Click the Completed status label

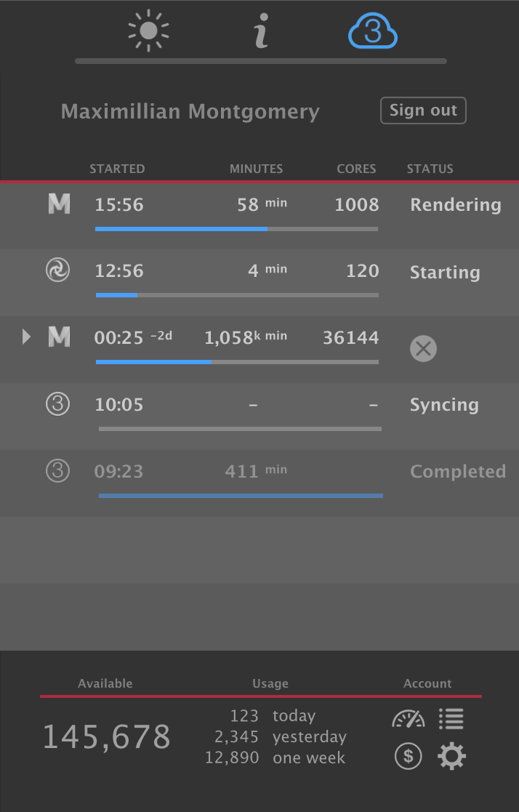tap(458, 471)
